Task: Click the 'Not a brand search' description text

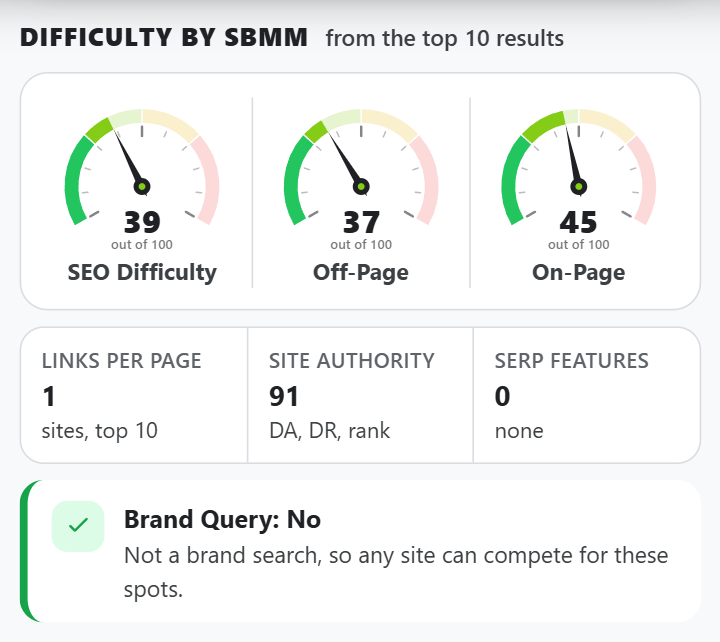Action: (x=396, y=572)
